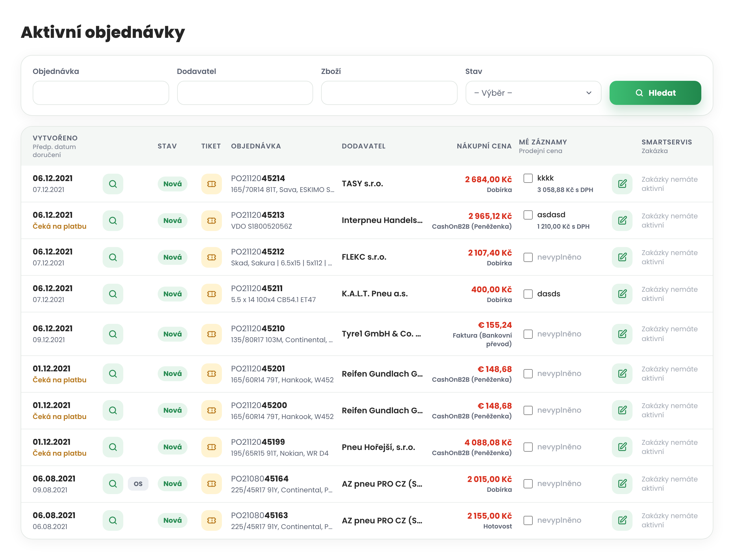Open order link PO211245201
The width and height of the screenshot is (734, 560).
tap(258, 368)
